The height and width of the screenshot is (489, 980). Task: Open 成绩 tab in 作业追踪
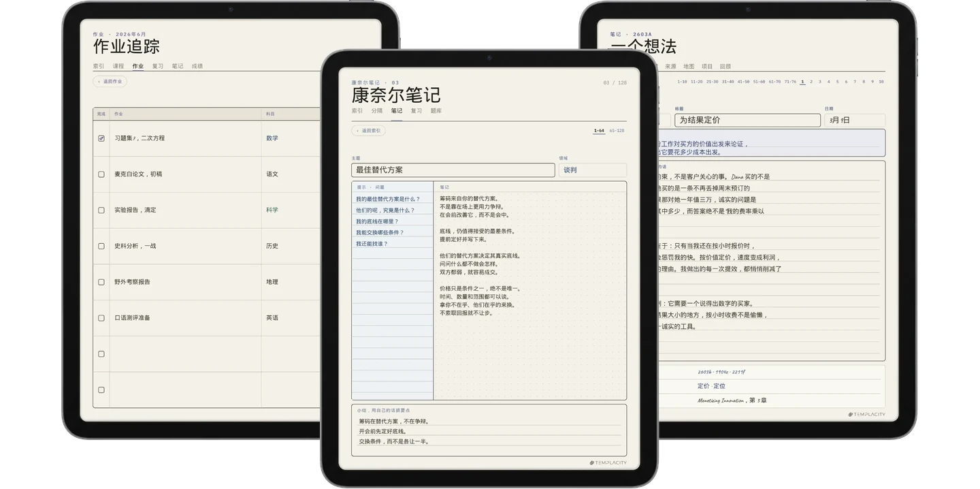[197, 66]
